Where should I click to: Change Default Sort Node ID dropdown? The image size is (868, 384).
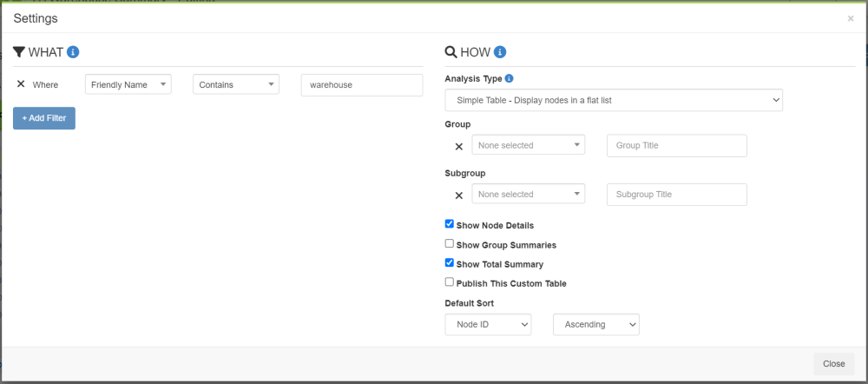pyautogui.click(x=487, y=324)
